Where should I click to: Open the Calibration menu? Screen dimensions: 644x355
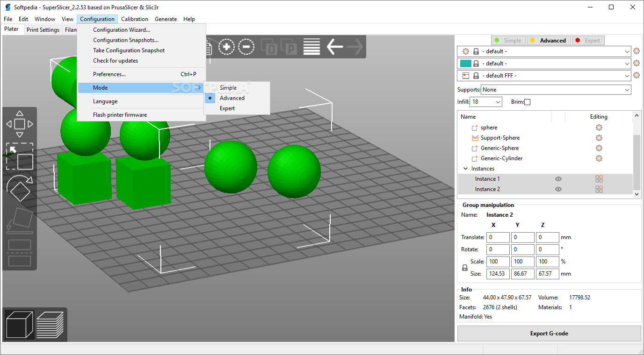tap(135, 19)
